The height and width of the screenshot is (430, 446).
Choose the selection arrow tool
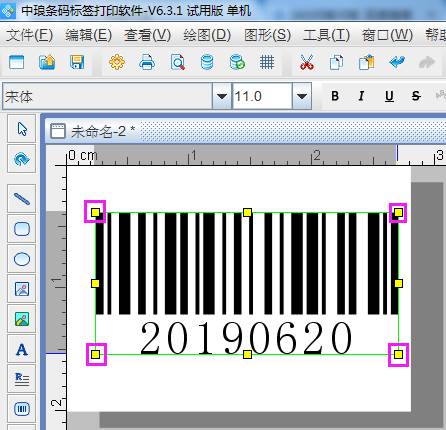[22, 128]
